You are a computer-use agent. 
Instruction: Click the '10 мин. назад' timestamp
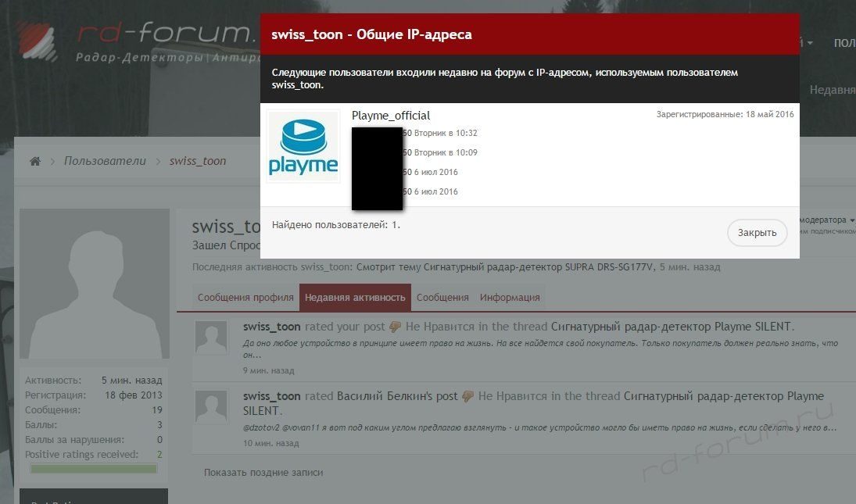click(x=270, y=444)
